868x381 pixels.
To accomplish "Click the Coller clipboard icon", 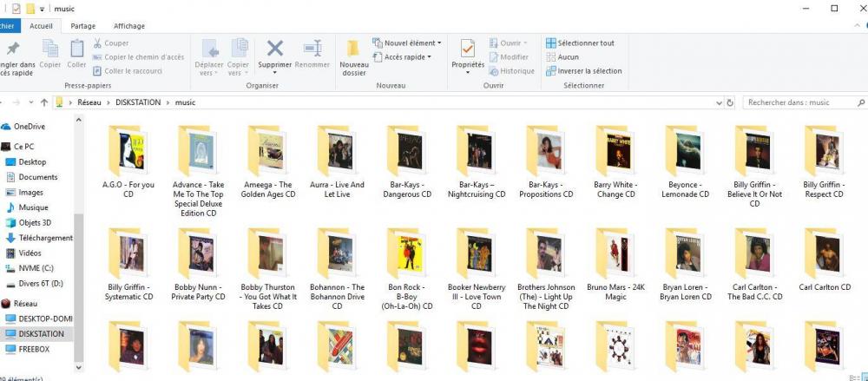I will 77,49.
